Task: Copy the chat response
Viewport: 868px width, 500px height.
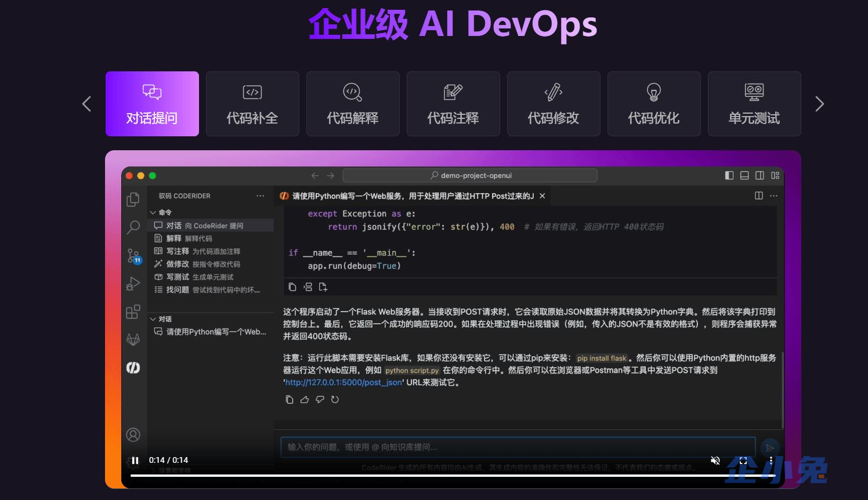Action: 290,400
